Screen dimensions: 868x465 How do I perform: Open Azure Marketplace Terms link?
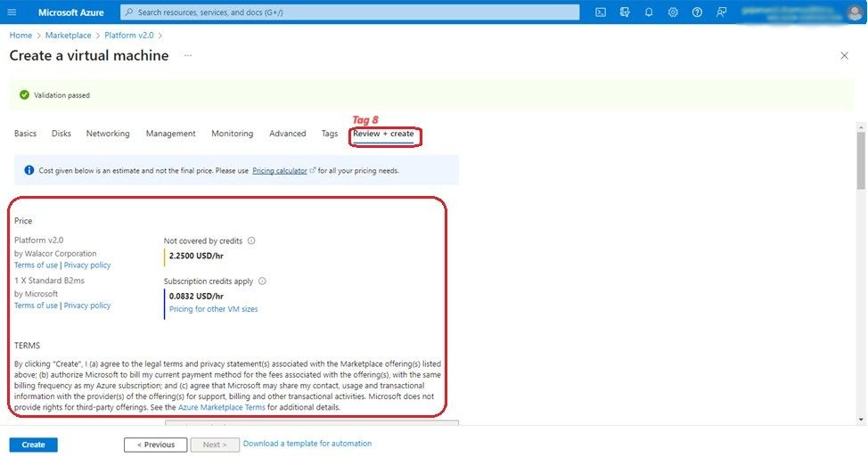[221, 407]
